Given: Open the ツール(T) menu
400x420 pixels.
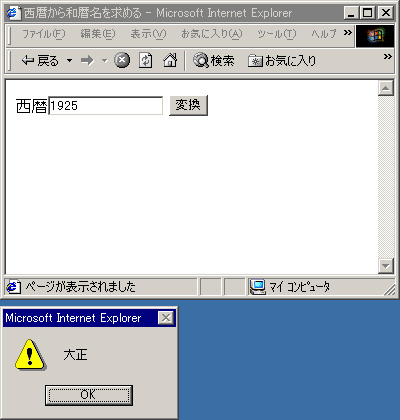Looking at the screenshot, I should point(276,34).
